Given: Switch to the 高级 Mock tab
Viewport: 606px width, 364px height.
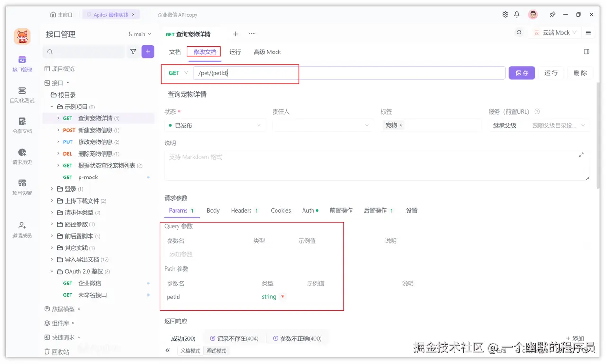Looking at the screenshot, I should click(267, 52).
